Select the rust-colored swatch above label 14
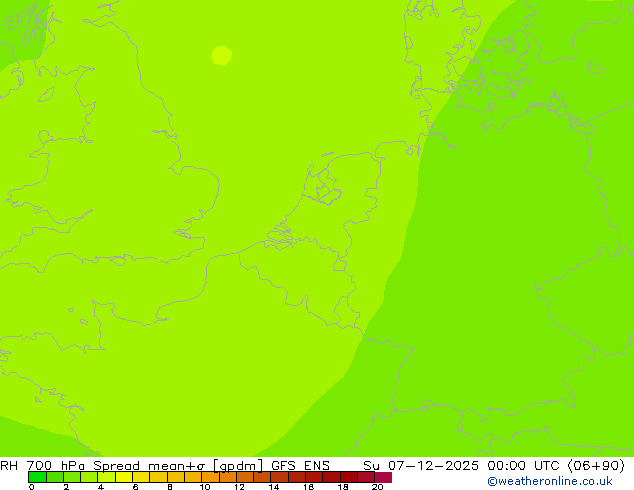 [280, 477]
